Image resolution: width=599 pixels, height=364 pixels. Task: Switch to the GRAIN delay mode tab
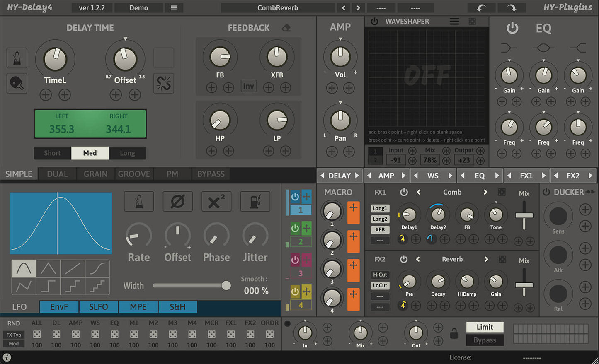click(96, 174)
